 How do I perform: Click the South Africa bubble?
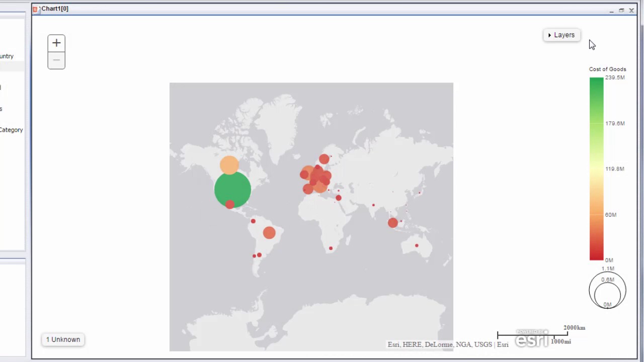coord(331,248)
